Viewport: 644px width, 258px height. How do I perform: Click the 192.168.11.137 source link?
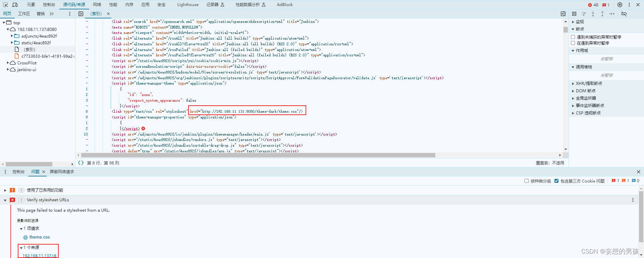pos(39,256)
